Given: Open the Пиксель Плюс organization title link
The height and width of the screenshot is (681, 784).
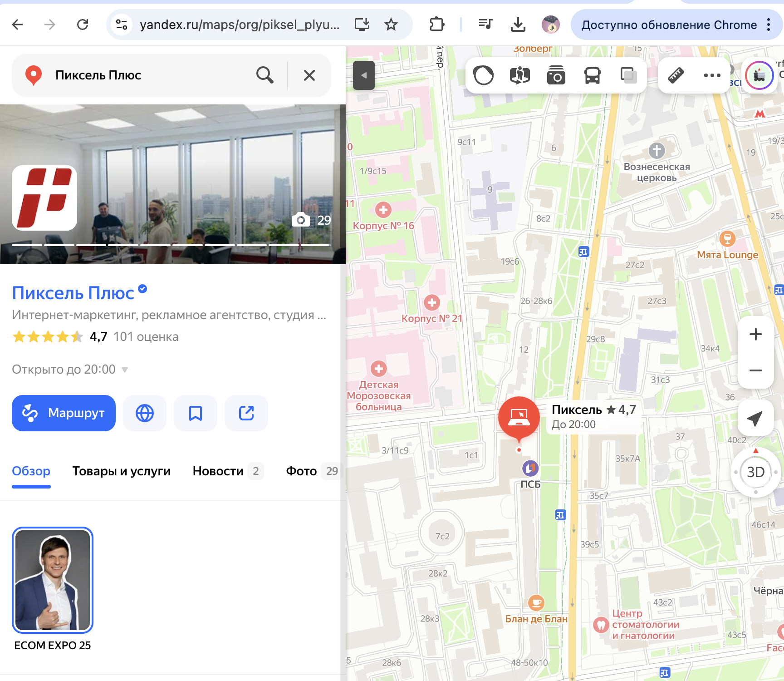Looking at the screenshot, I should tap(73, 293).
